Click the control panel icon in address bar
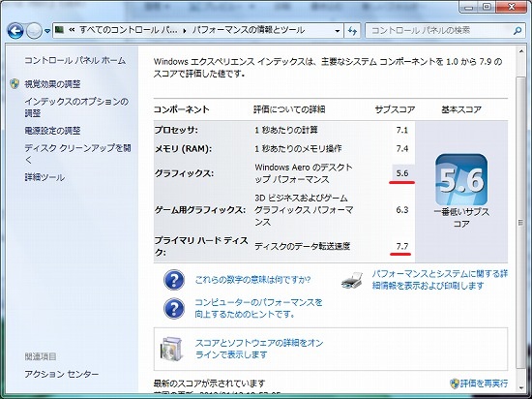532x399 pixels. (x=59, y=30)
